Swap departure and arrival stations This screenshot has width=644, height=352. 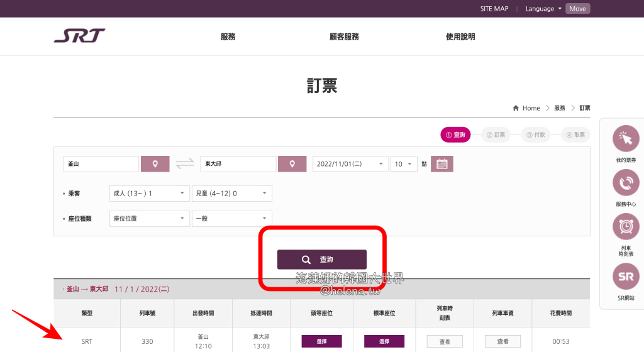(185, 164)
